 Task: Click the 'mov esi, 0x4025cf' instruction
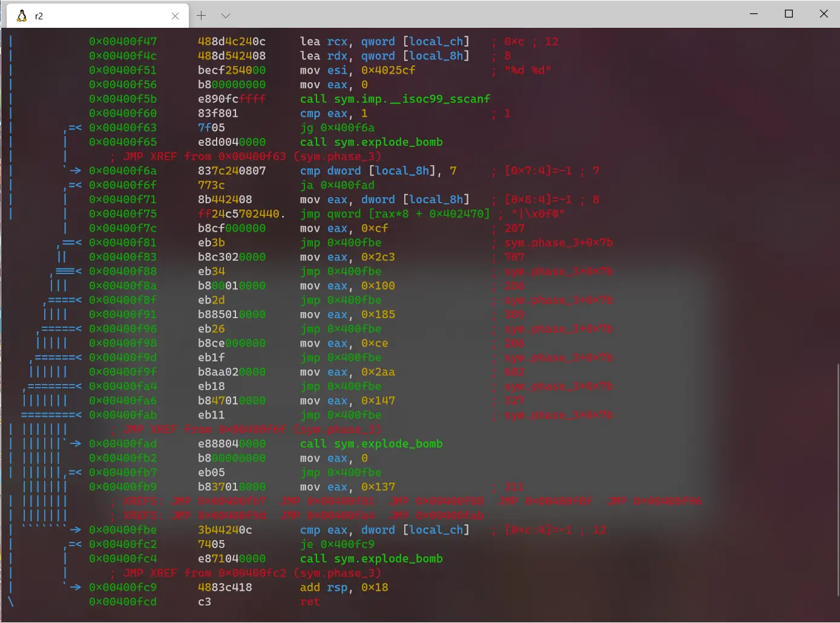click(x=358, y=70)
